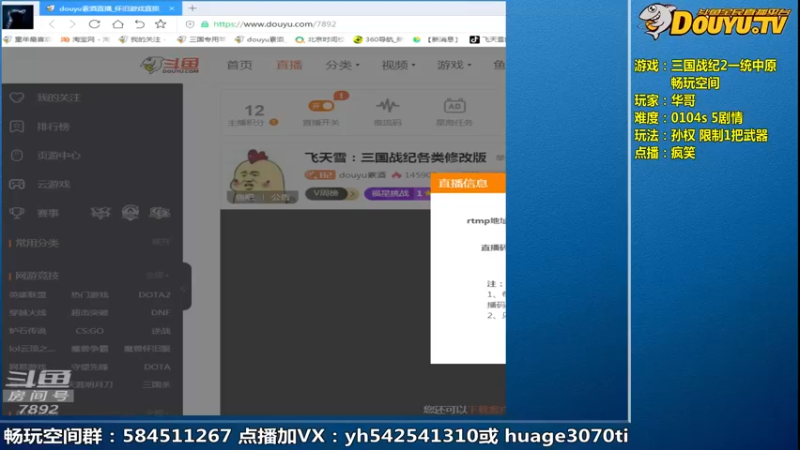Close the douyu browser tab
The image size is (800, 450).
click(171, 8)
